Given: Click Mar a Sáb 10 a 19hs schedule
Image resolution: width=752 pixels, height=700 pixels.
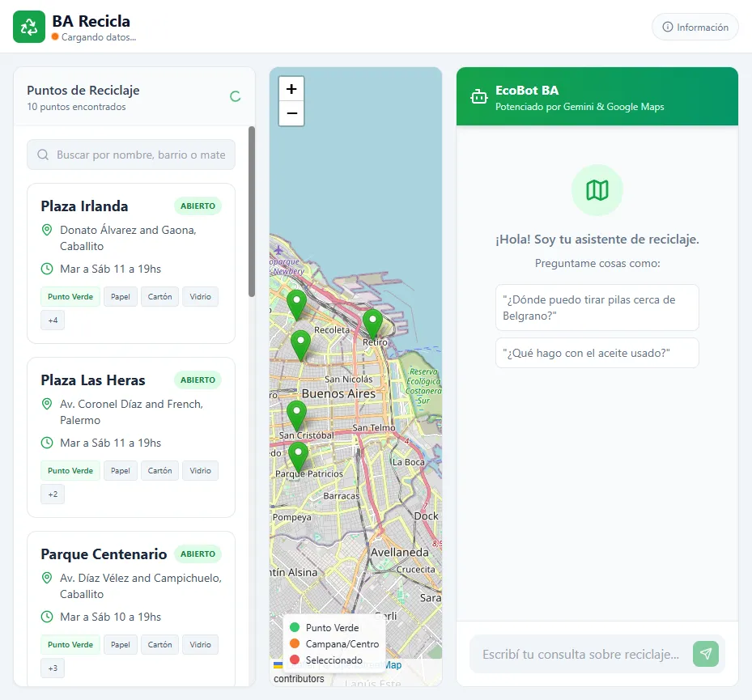Looking at the screenshot, I should pos(110,617).
